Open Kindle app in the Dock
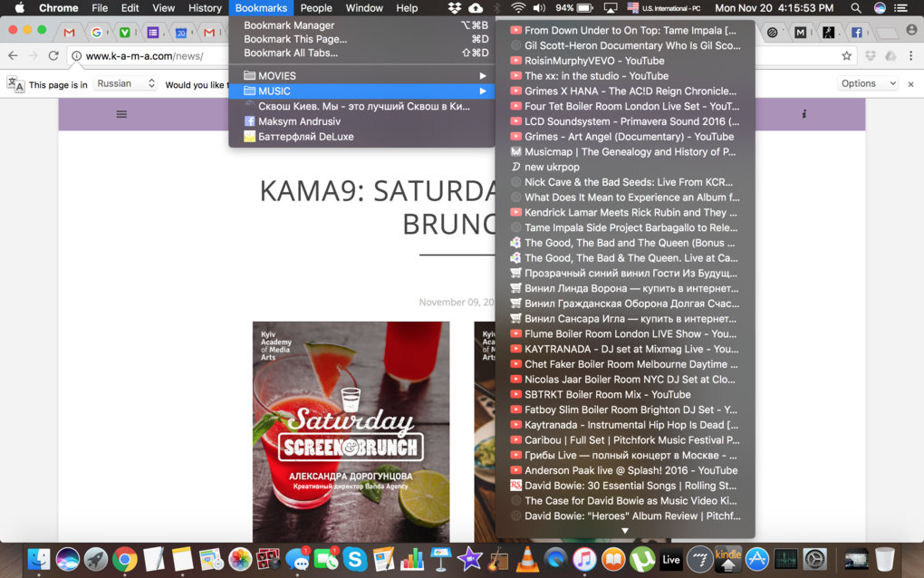 click(728, 559)
